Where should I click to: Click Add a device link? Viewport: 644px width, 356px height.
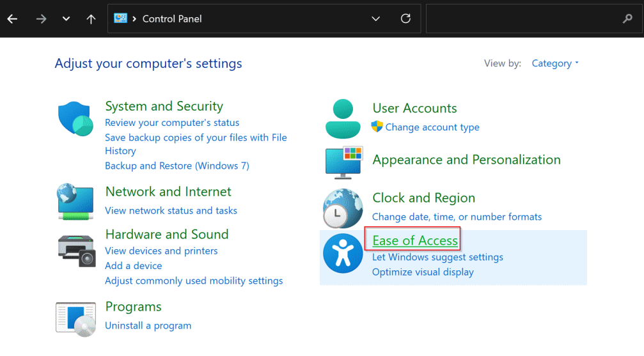coord(134,266)
